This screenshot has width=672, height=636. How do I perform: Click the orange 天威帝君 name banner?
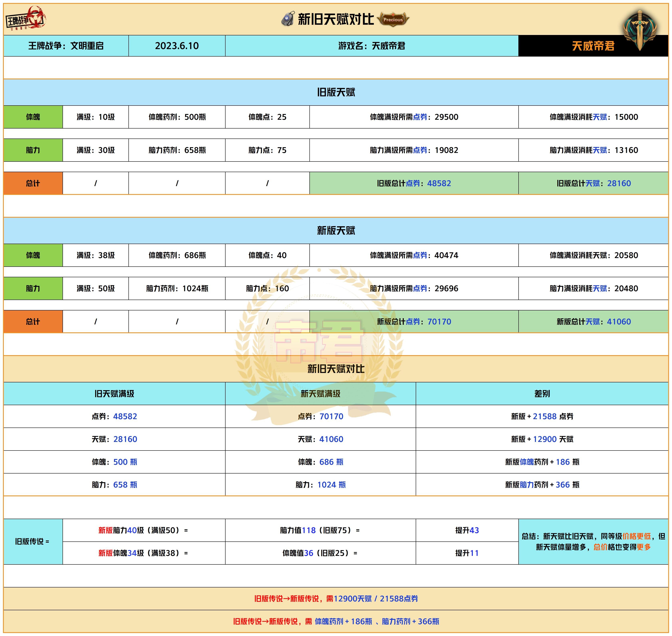593,46
